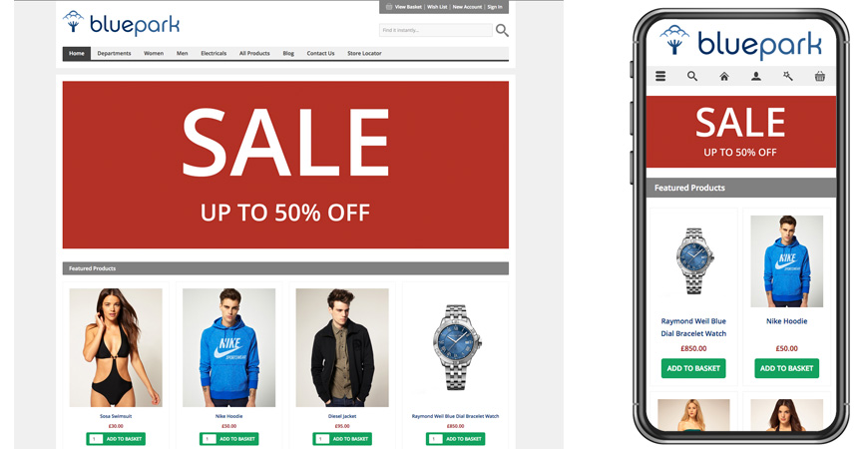Click the Find it instantly search field

click(x=436, y=31)
